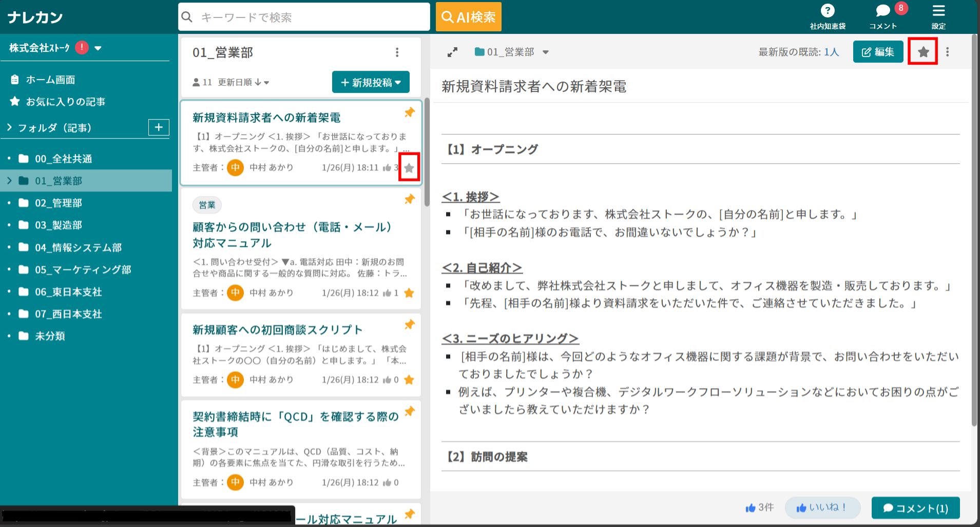The image size is (980, 527).
Task: Click the add folder plus icon beside フォルダ（記事）
Action: [159, 127]
